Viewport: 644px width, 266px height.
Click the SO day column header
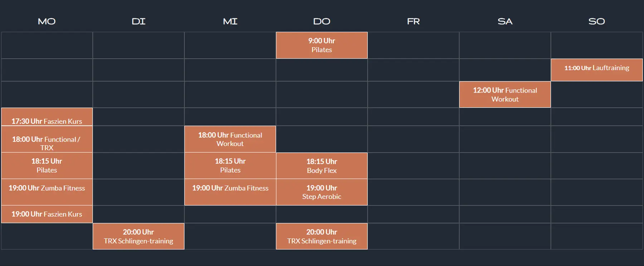click(596, 21)
